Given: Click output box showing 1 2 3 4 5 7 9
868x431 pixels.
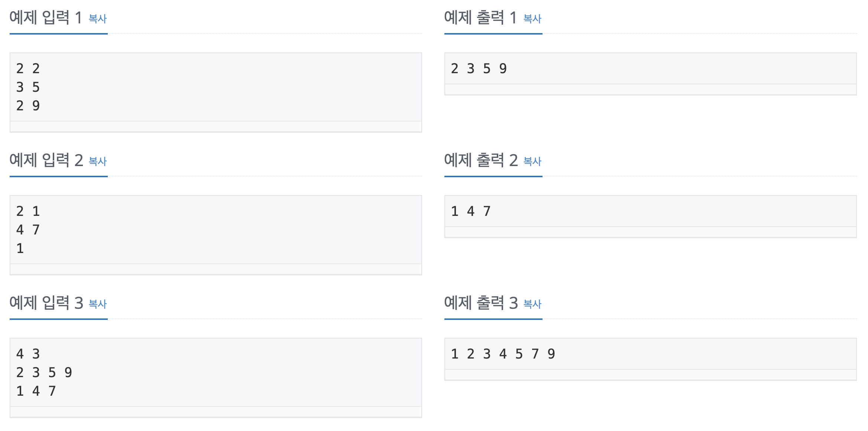Looking at the screenshot, I should tap(651, 359).
